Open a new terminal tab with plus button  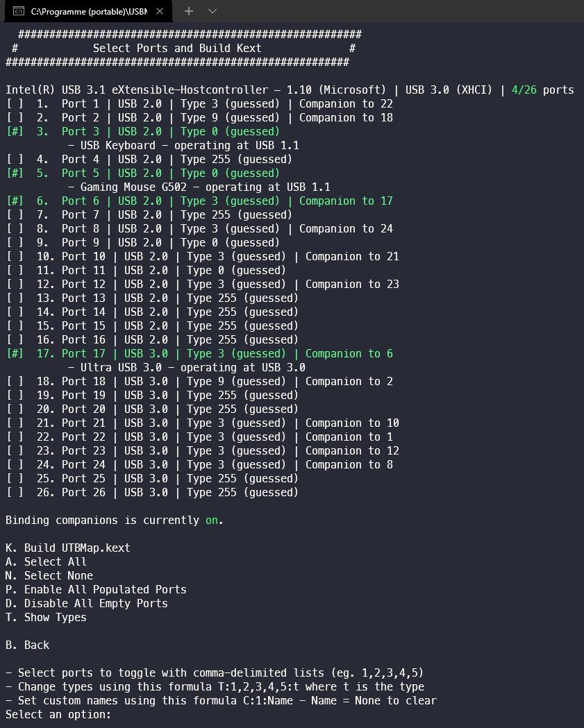(188, 12)
